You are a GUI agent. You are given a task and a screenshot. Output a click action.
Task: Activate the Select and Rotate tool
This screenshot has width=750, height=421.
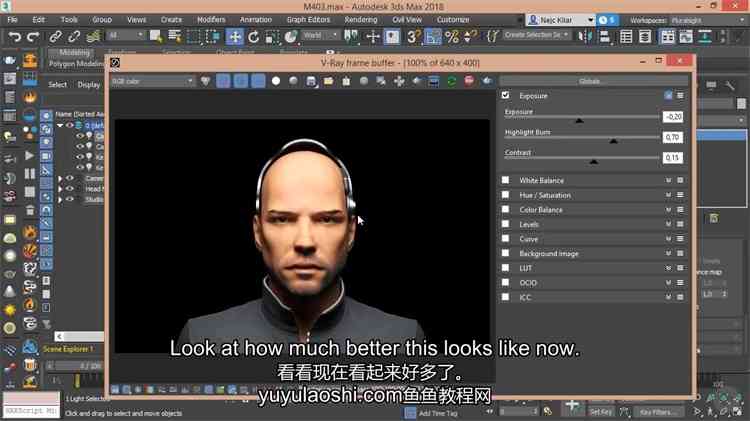pyautogui.click(x=254, y=36)
